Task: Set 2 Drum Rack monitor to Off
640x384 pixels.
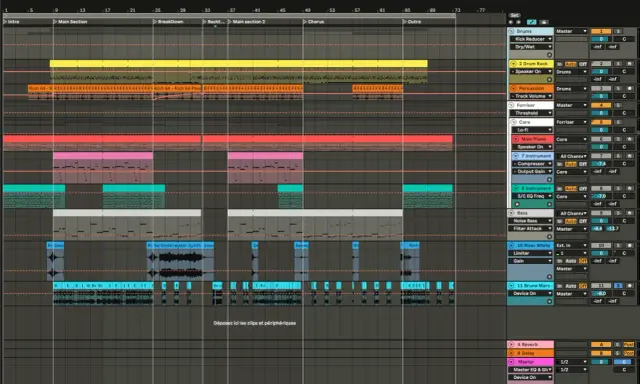Action: point(583,64)
